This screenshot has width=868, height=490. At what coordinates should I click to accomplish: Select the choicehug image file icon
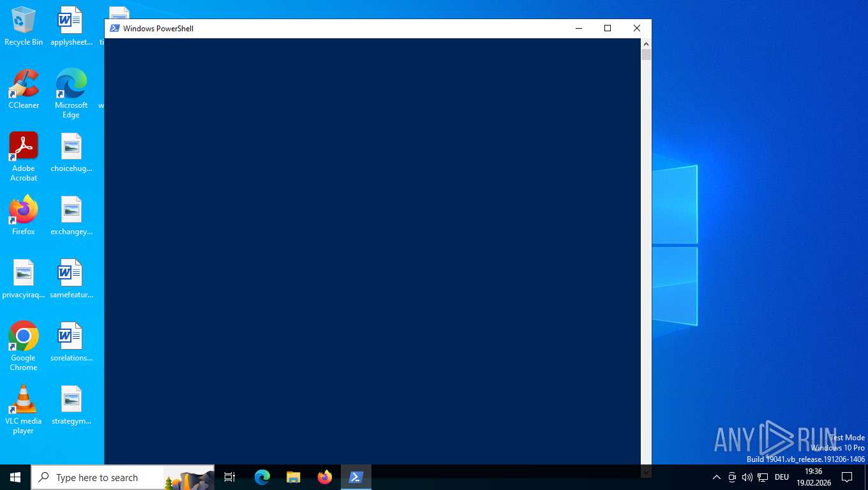(x=71, y=152)
